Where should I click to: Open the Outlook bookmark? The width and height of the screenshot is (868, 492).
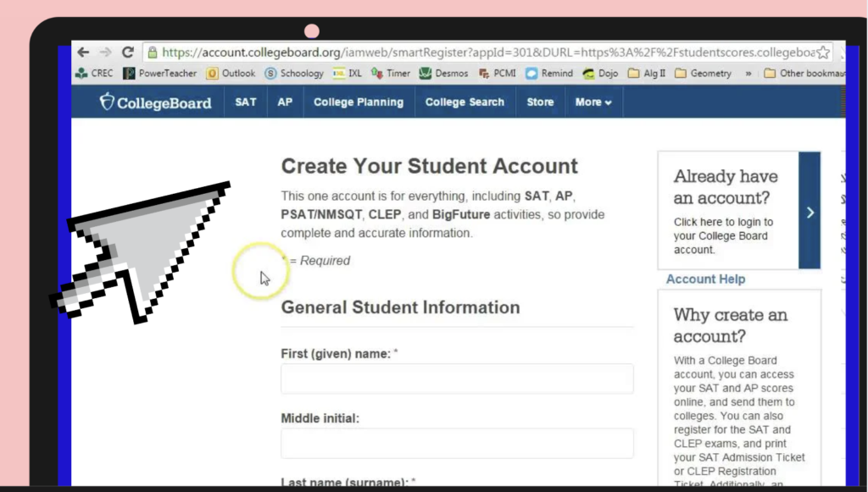(x=231, y=73)
